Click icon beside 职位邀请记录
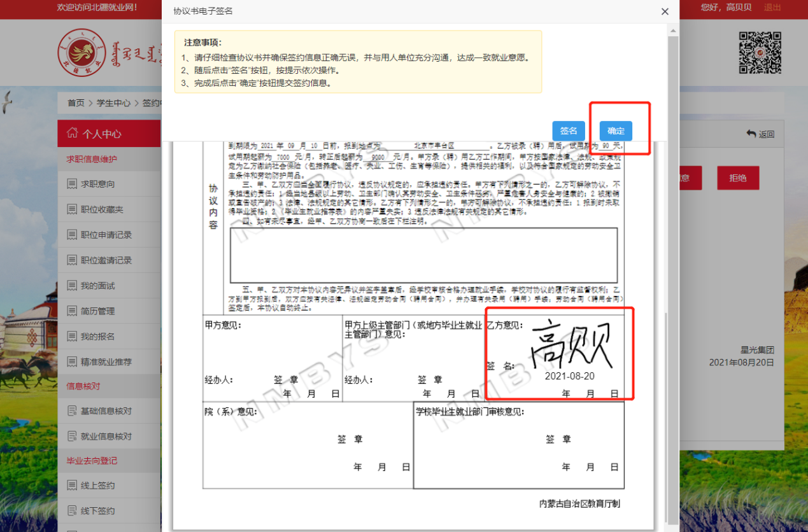Screen dimensions: 808x532 tap(71, 260)
